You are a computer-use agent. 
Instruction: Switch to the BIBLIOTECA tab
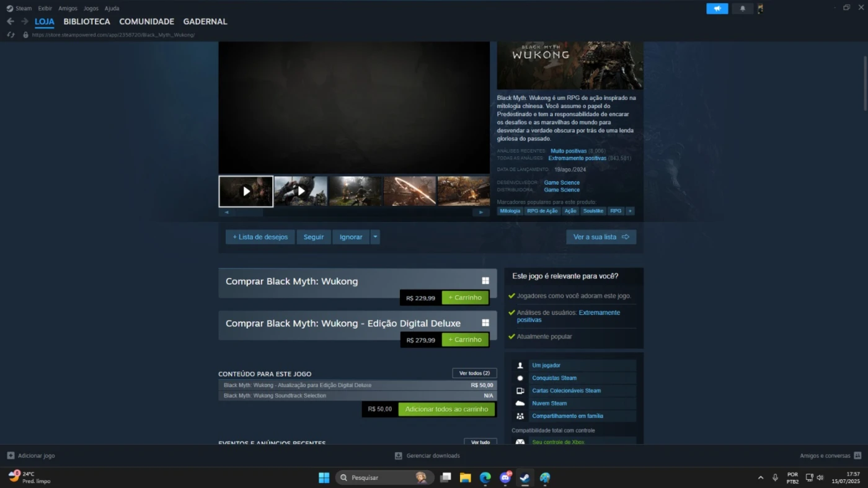(87, 22)
